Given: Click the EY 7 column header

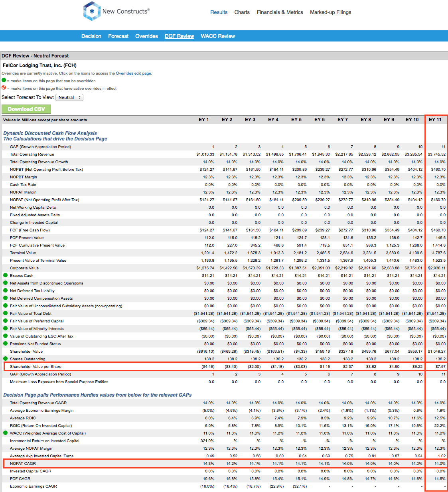Looking at the screenshot, I should pyautogui.click(x=343, y=120).
